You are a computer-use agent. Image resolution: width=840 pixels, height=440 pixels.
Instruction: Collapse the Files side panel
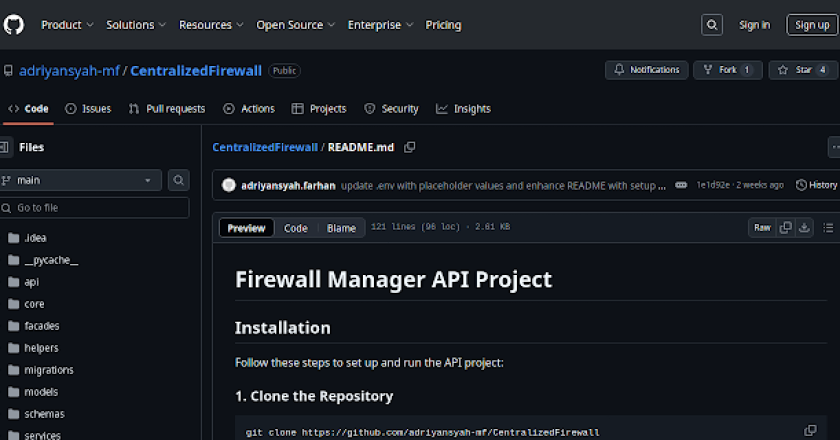5,148
